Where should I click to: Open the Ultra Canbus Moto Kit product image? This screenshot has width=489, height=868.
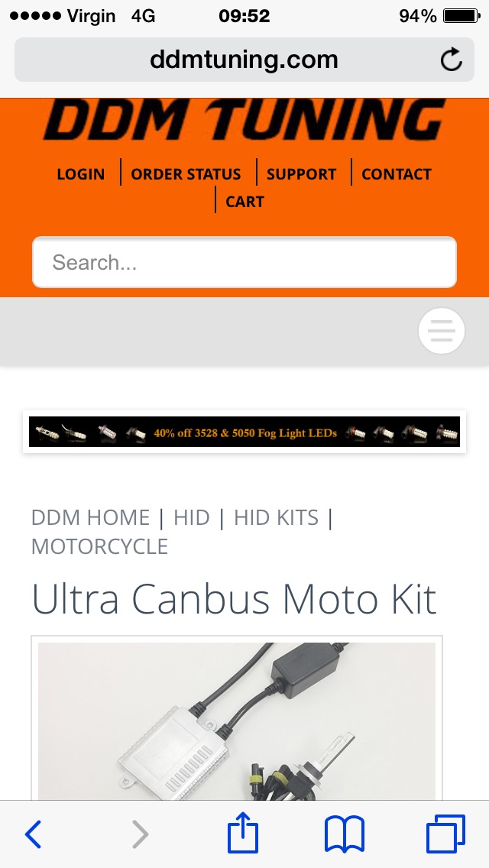pos(237,721)
